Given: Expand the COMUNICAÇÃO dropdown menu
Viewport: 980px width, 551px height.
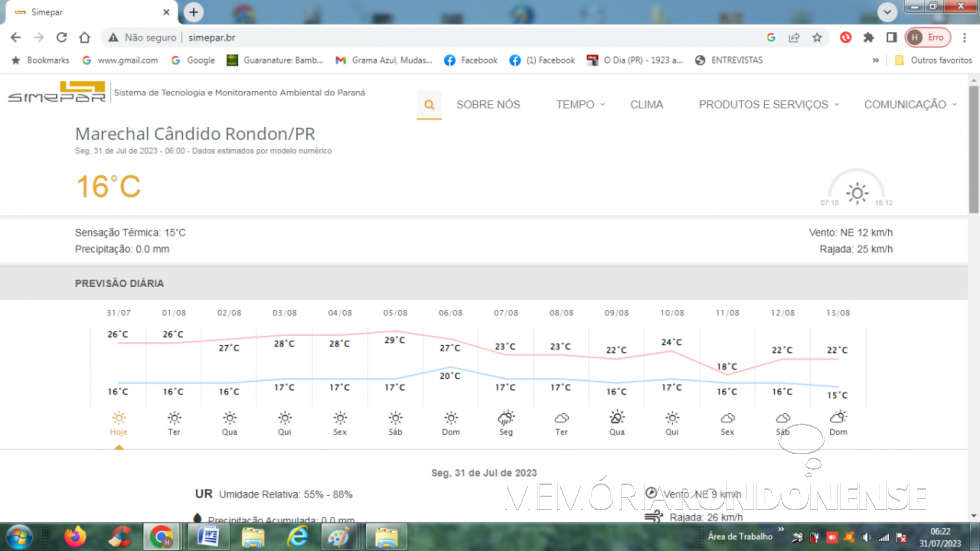Looking at the screenshot, I should tap(909, 105).
